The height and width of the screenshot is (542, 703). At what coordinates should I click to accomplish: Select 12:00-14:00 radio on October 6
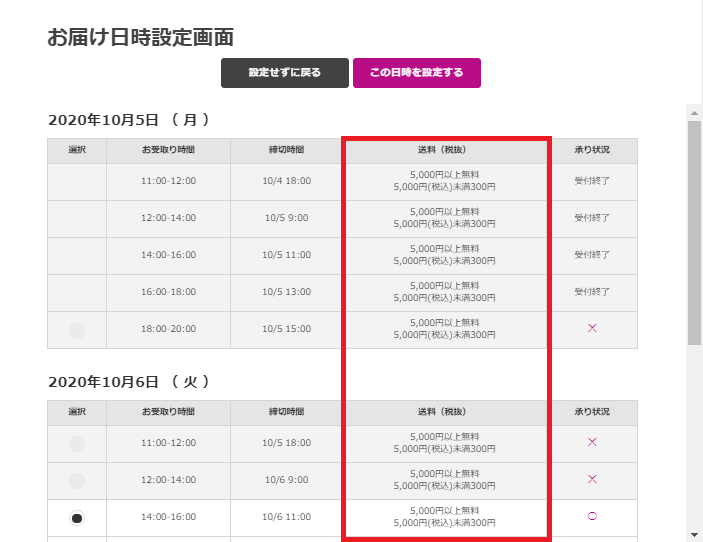point(77,480)
